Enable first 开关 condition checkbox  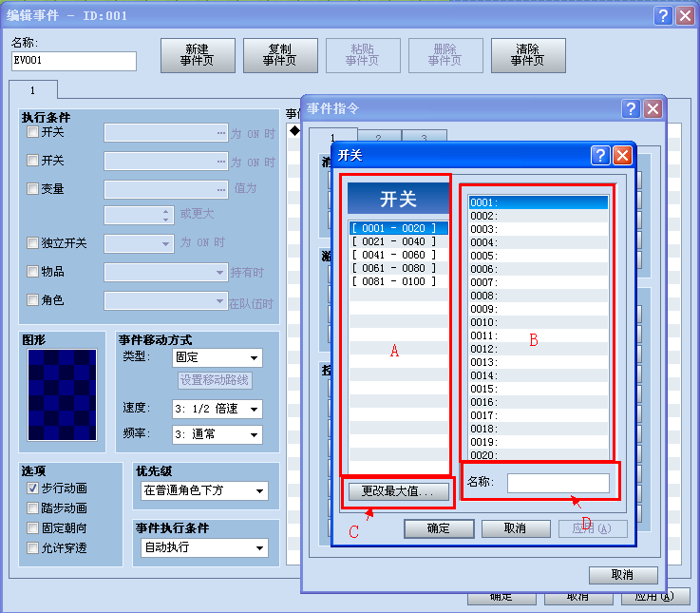(32, 132)
